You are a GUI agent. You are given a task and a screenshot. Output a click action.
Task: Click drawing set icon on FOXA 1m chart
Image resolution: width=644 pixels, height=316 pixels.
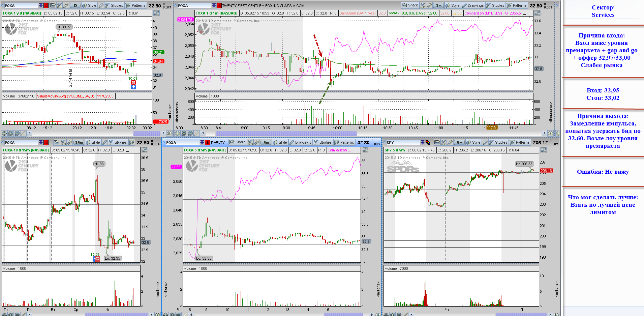538,13
